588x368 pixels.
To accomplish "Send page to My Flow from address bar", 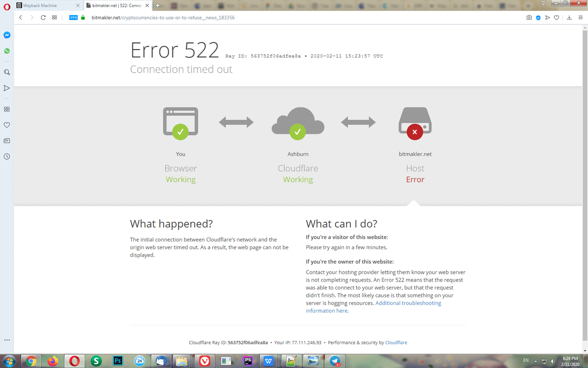I will coord(547,18).
